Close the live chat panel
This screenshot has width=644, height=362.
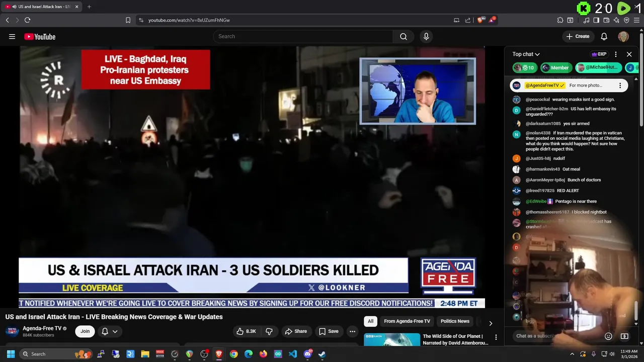pyautogui.click(x=629, y=54)
